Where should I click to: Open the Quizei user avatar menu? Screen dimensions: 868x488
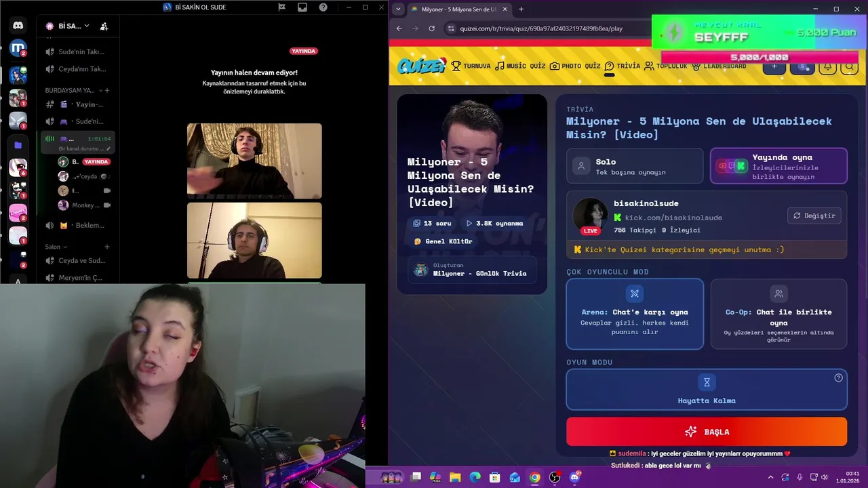pyautogui.click(x=803, y=66)
